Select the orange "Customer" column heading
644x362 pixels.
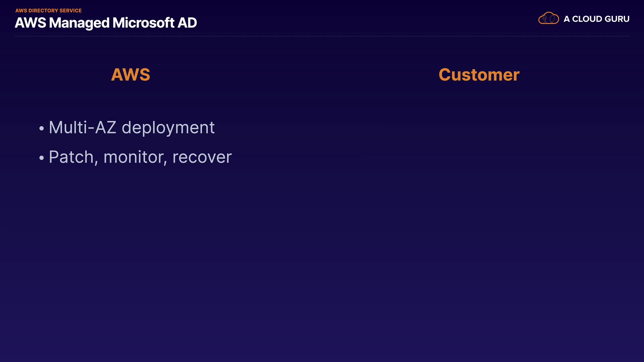point(479,74)
